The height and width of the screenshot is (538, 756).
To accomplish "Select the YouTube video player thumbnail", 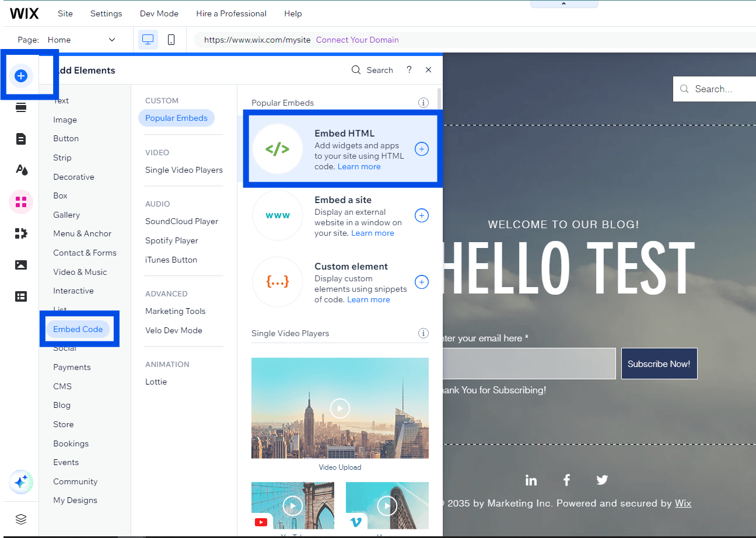I will 293,505.
